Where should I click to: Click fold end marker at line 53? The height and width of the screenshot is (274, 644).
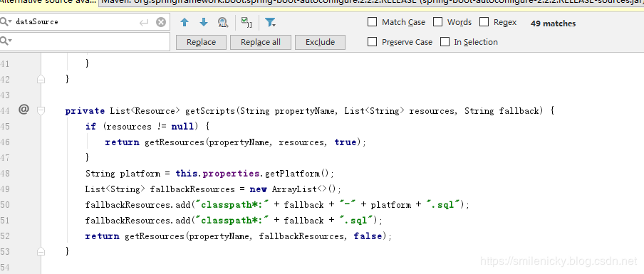coord(41,251)
